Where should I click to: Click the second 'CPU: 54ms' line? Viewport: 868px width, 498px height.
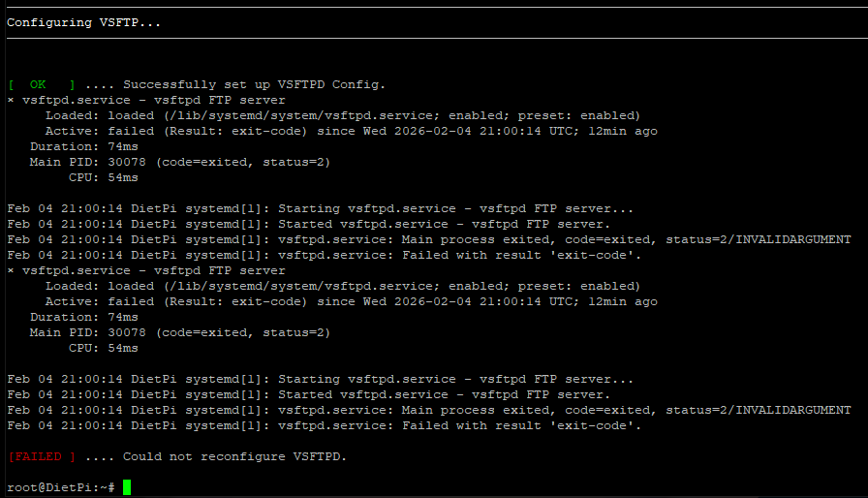click(104, 348)
